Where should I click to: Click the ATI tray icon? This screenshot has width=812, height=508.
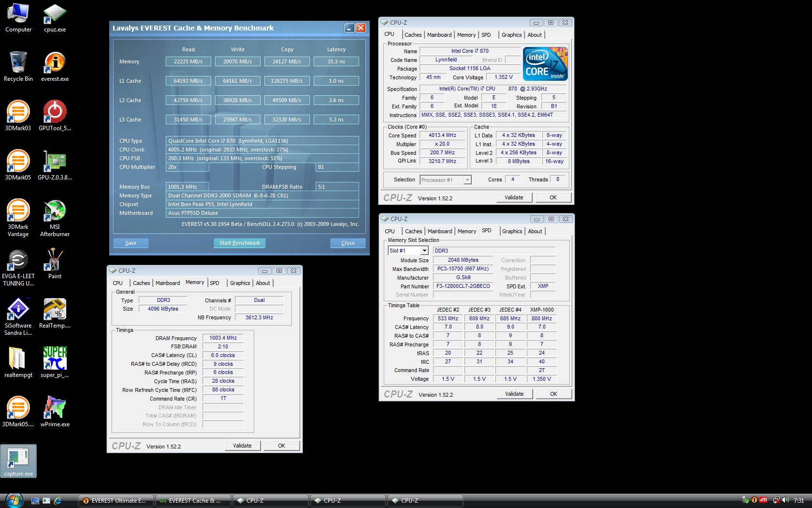coord(764,500)
